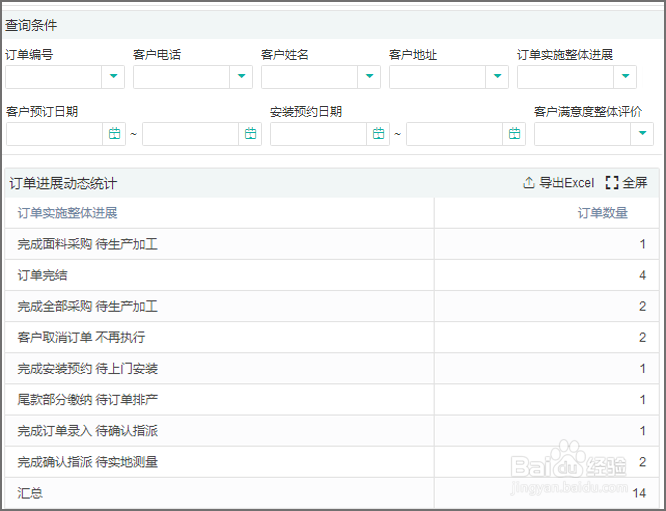Screen dimensions: 666x511
Task: Open calendar for 客户预订日期 end date
Action: 250,134
